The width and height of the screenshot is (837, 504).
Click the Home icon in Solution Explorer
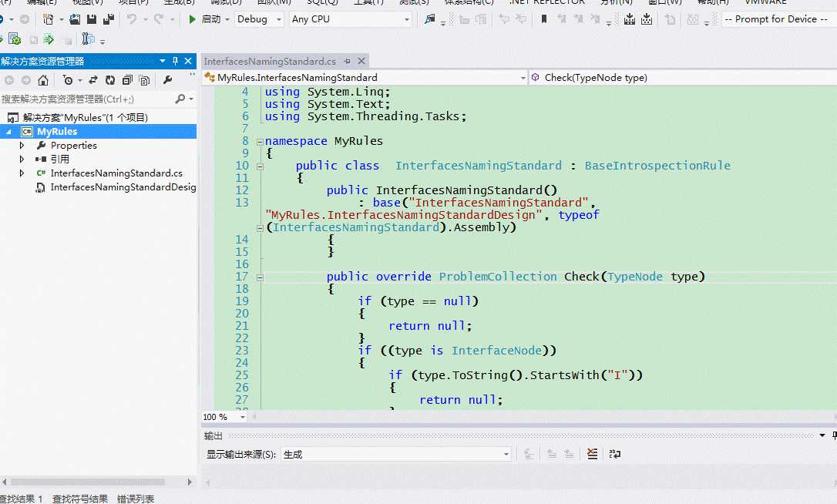pyautogui.click(x=43, y=80)
